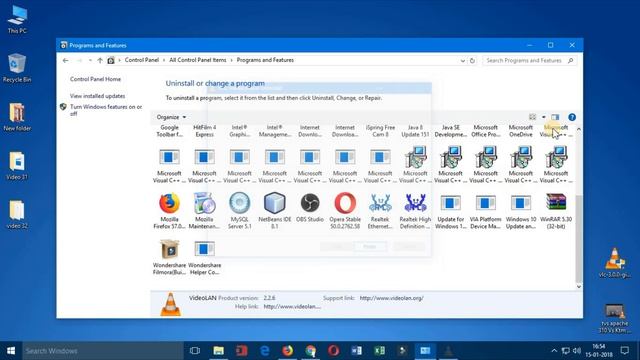640x360 pixels.
Task: Select the Video 31 desktop file
Action: [x=17, y=166]
